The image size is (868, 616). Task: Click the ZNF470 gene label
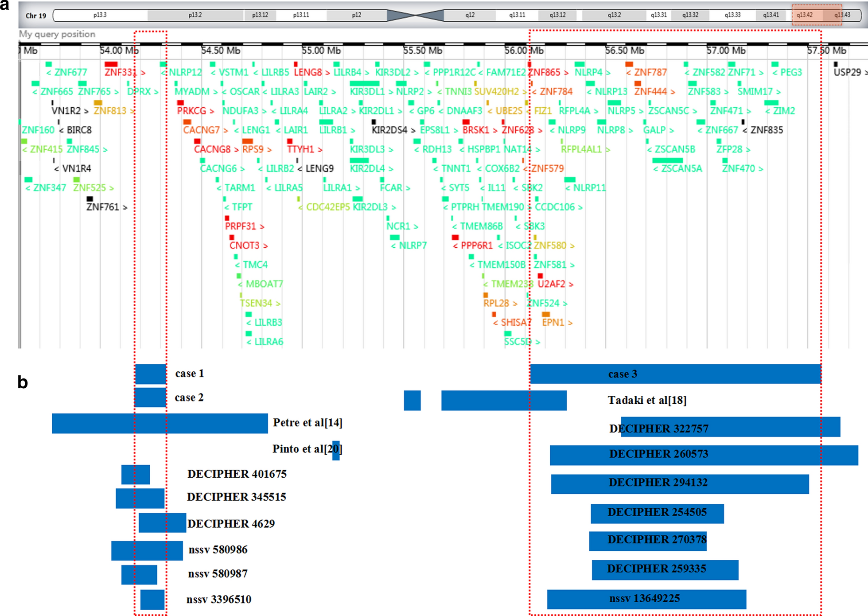click(x=738, y=168)
